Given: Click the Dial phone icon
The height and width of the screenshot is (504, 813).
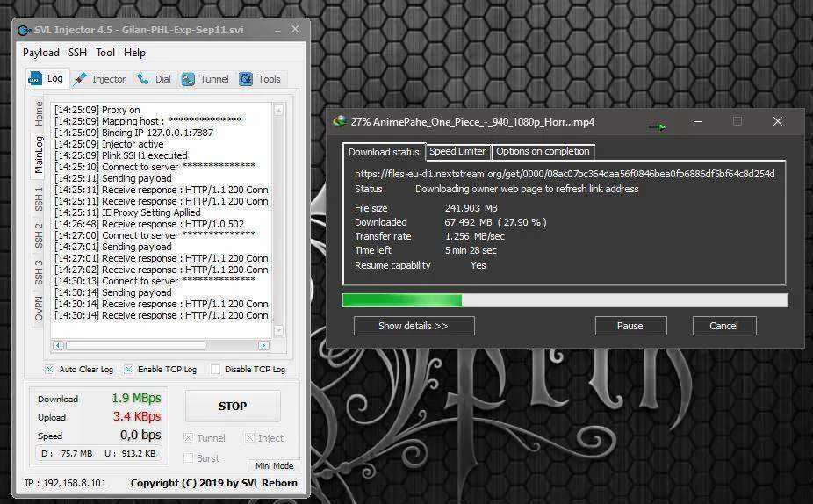Looking at the screenshot, I should (x=142, y=79).
